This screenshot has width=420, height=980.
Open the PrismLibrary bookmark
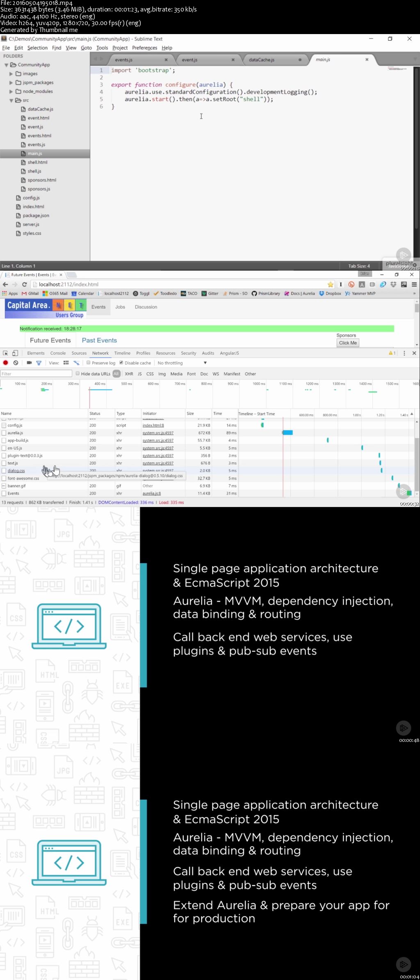[x=266, y=294]
